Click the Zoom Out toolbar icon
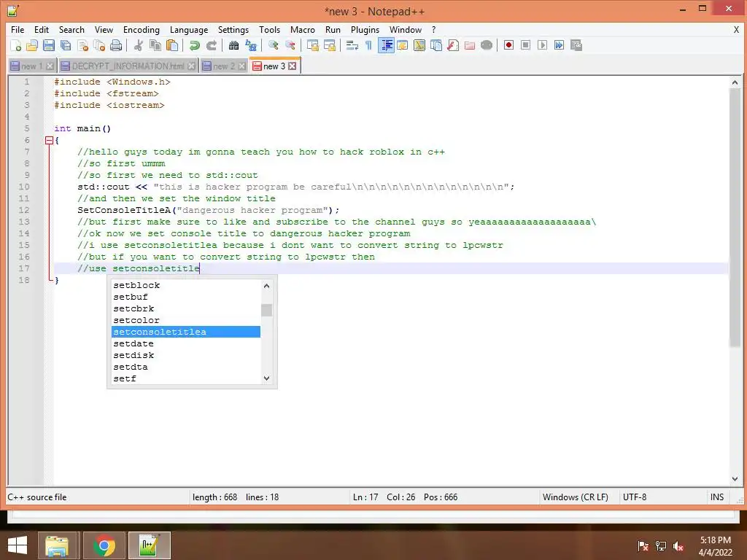Image resolution: width=747 pixels, height=560 pixels. pos(290,45)
